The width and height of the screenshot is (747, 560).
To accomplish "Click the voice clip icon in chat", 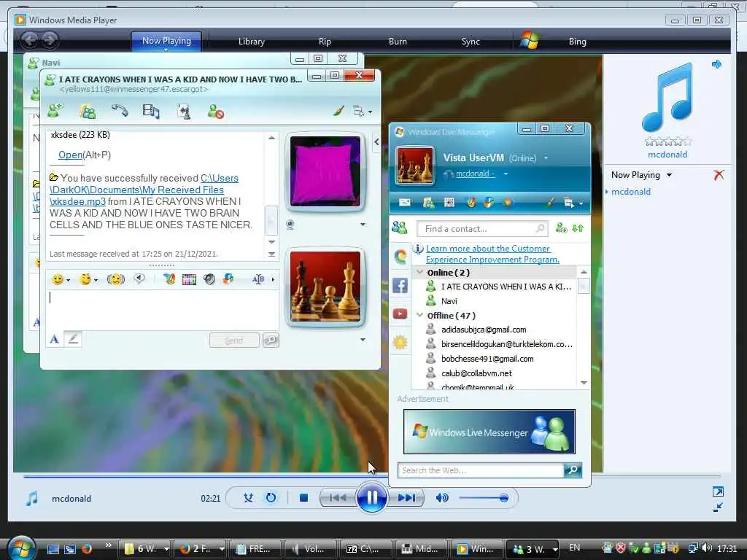I will (x=139, y=279).
